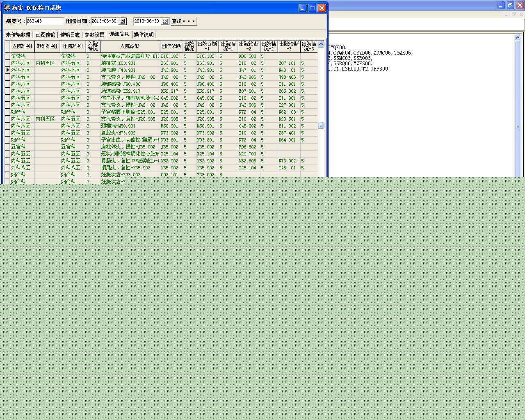
Task: Click into the start 出院日期 date field
Action: (105, 21)
